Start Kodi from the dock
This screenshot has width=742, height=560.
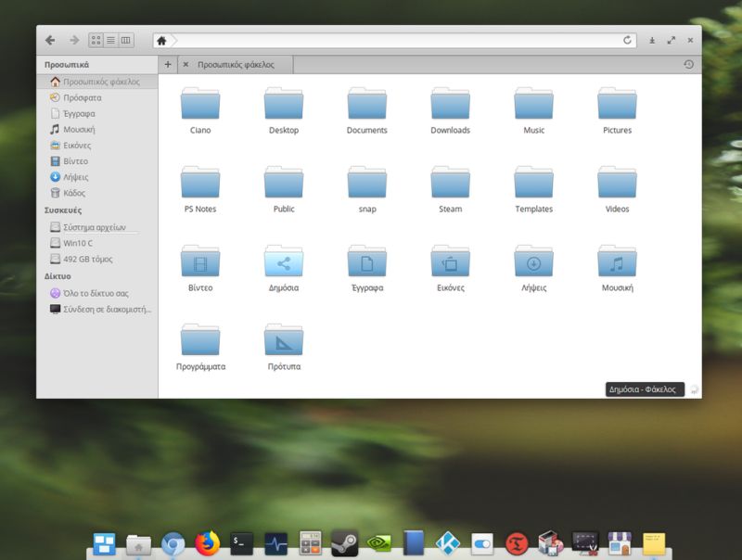[446, 543]
